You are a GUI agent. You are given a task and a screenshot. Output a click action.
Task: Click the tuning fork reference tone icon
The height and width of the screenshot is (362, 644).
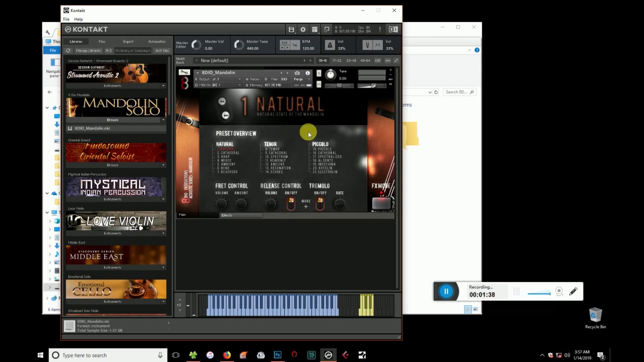click(367, 45)
